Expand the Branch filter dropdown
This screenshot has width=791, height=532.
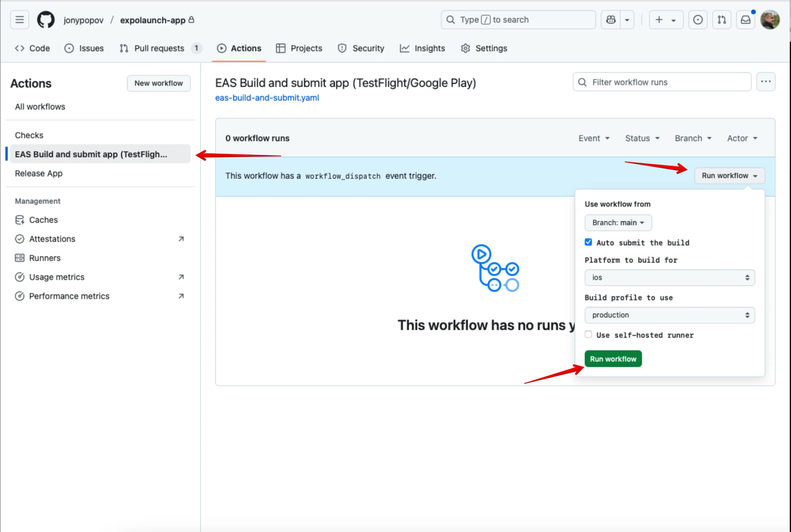[693, 138]
